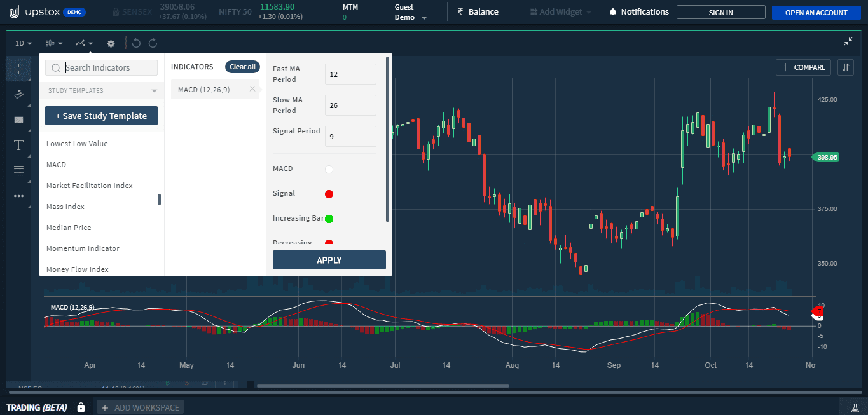Click the bottom horizontal chart scrollbar

coord(383,386)
